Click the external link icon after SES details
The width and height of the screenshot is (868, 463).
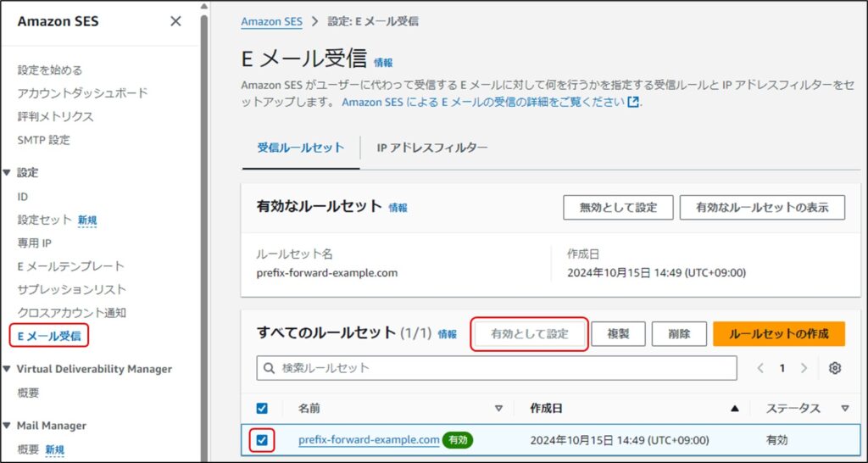tap(632, 102)
